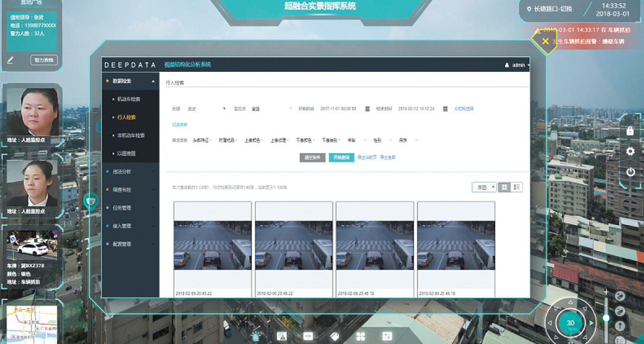Viewport: 644px width, 344px height.
Task: Click the list round icon at bottom right
Action: (620, 340)
